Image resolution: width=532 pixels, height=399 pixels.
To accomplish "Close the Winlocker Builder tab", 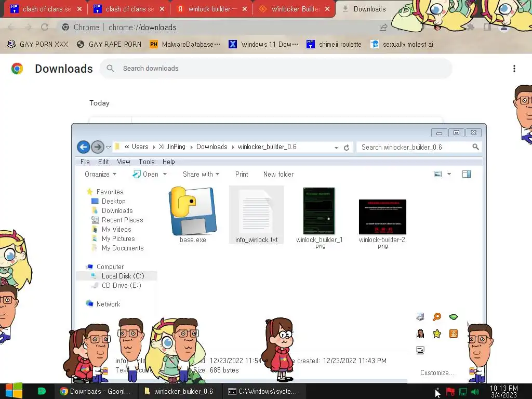I will (327, 9).
